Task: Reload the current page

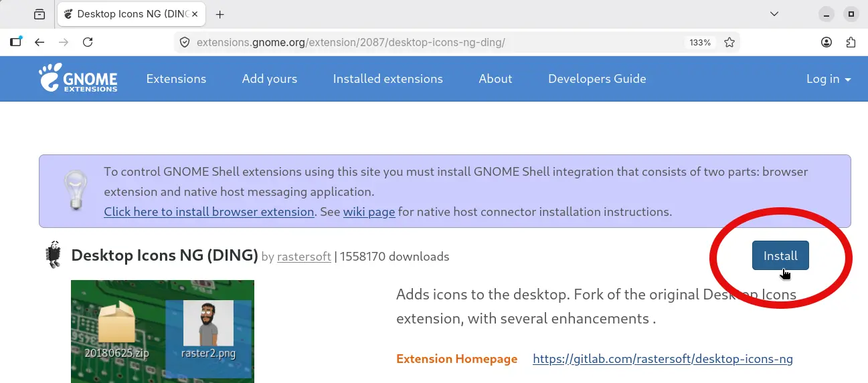Action: (x=88, y=42)
